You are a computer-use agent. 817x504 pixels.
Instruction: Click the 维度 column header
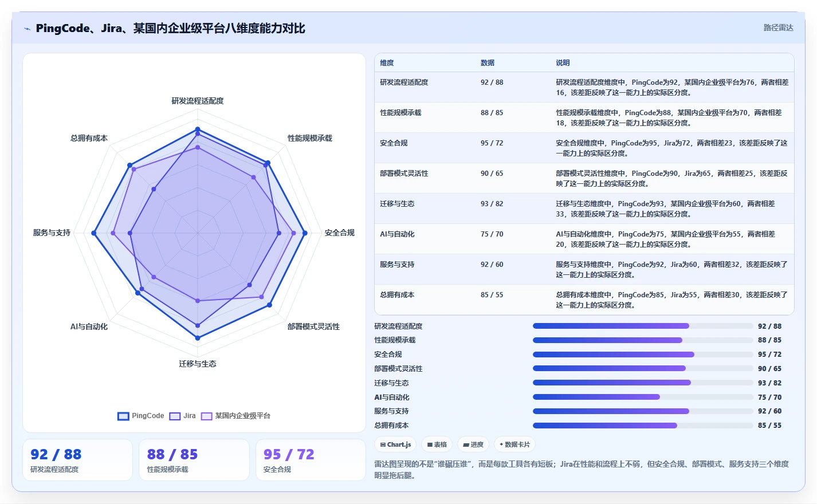click(x=387, y=63)
